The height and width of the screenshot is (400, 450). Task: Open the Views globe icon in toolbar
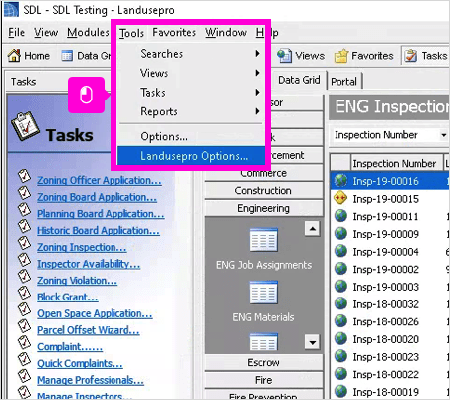pyautogui.click(x=284, y=56)
